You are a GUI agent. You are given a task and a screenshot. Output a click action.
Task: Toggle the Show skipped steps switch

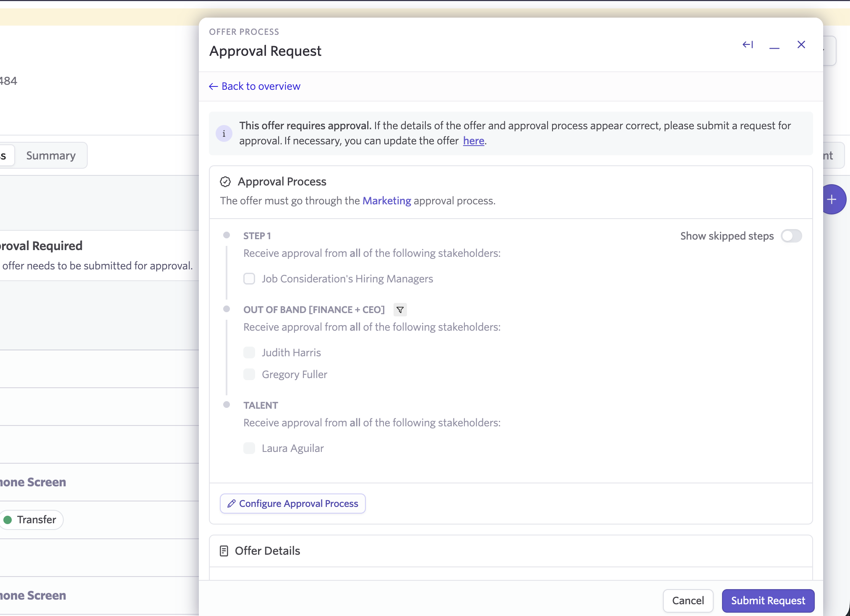tap(791, 236)
